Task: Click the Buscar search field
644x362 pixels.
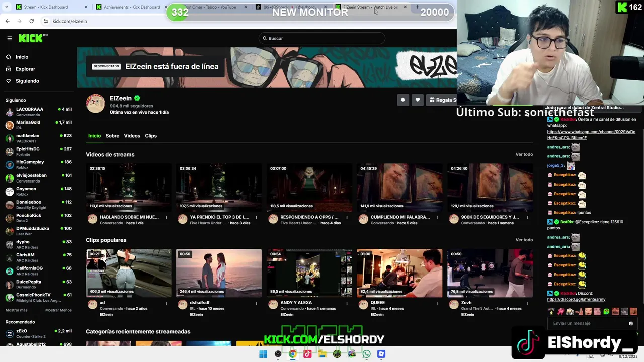Action: click(x=322, y=38)
